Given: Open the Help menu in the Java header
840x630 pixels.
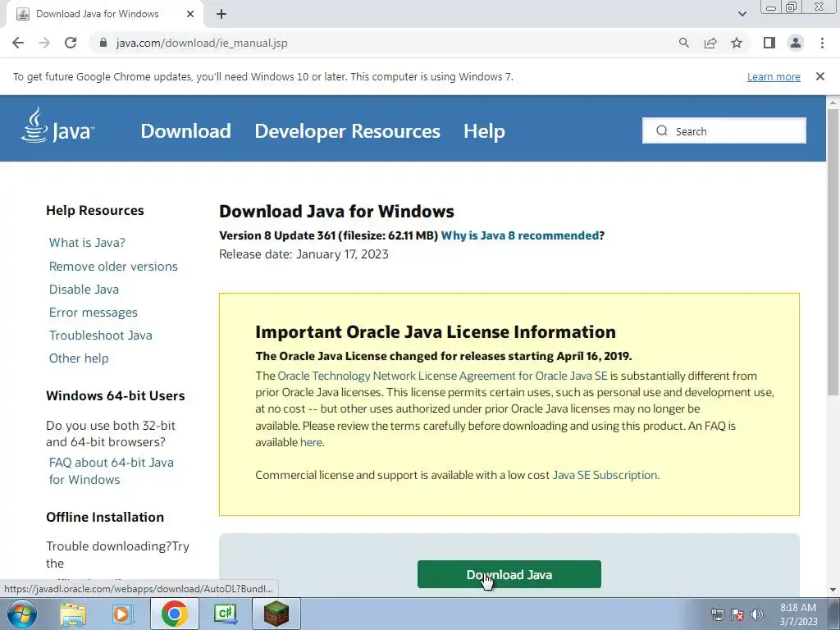Looking at the screenshot, I should click(484, 131).
